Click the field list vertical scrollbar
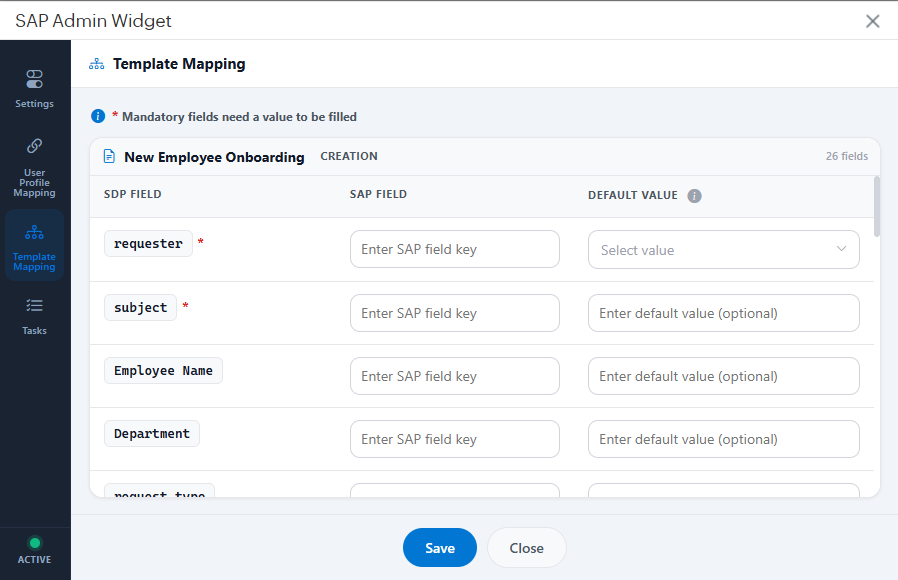 pyautogui.click(x=877, y=207)
